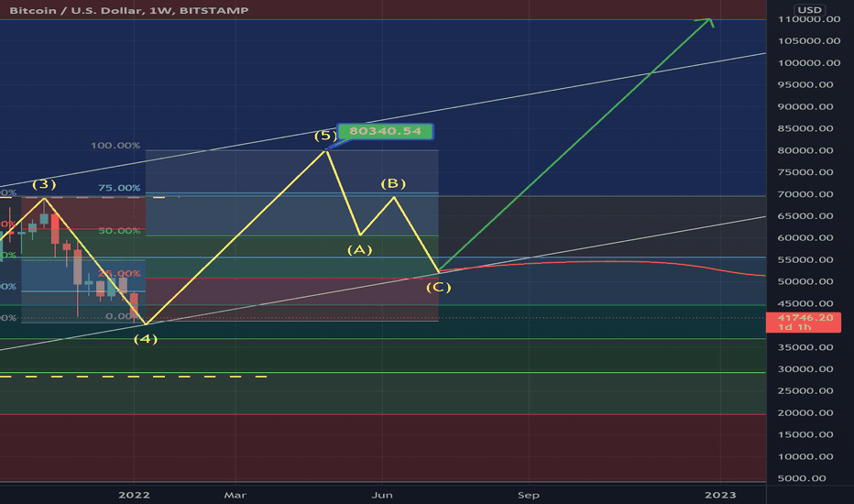Click the Jun time axis label
This screenshot has height=504, width=854.
382,495
